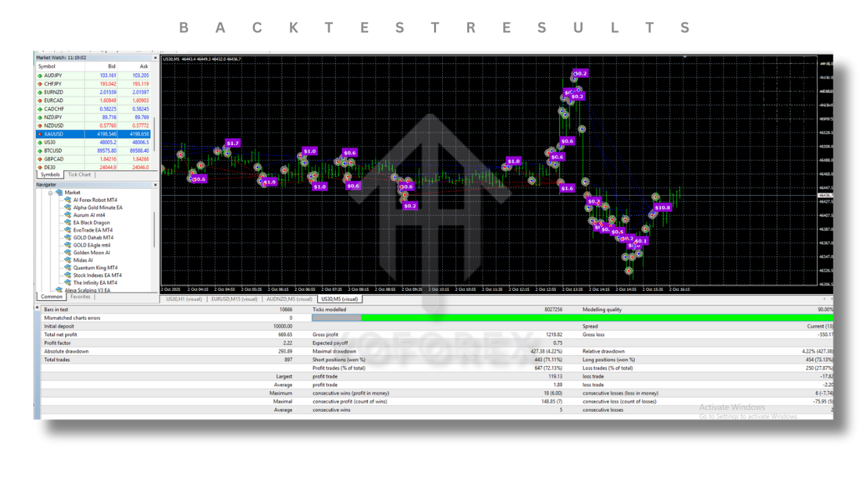Click the Midas AI expert advisor icon

[x=68, y=260]
